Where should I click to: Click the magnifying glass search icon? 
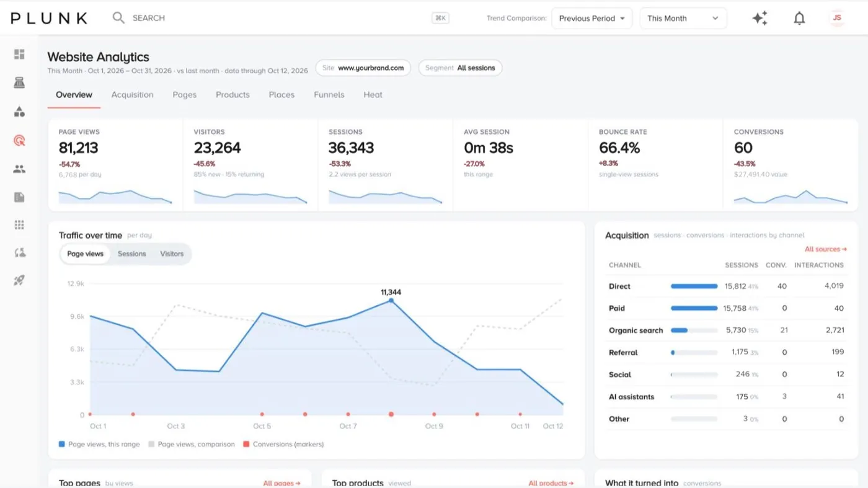[118, 18]
